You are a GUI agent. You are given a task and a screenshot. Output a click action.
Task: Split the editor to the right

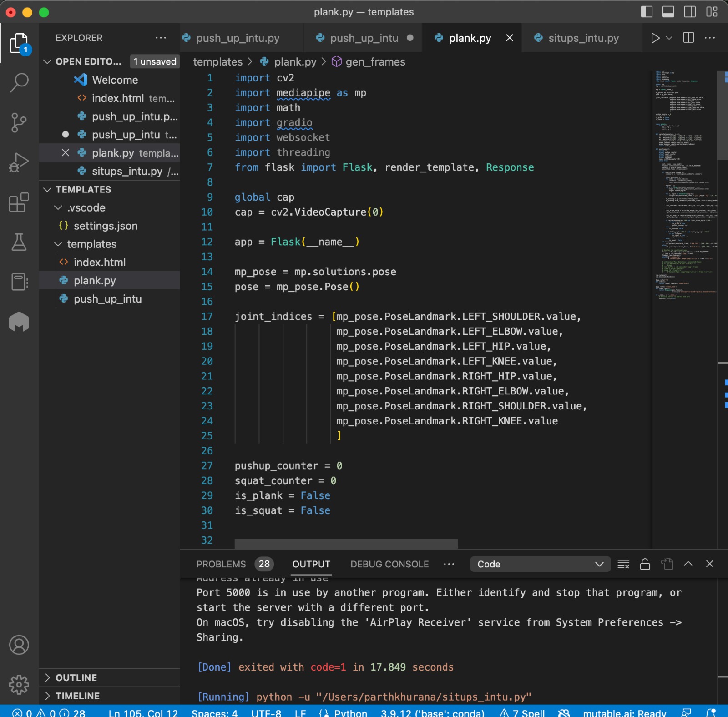[x=688, y=38]
